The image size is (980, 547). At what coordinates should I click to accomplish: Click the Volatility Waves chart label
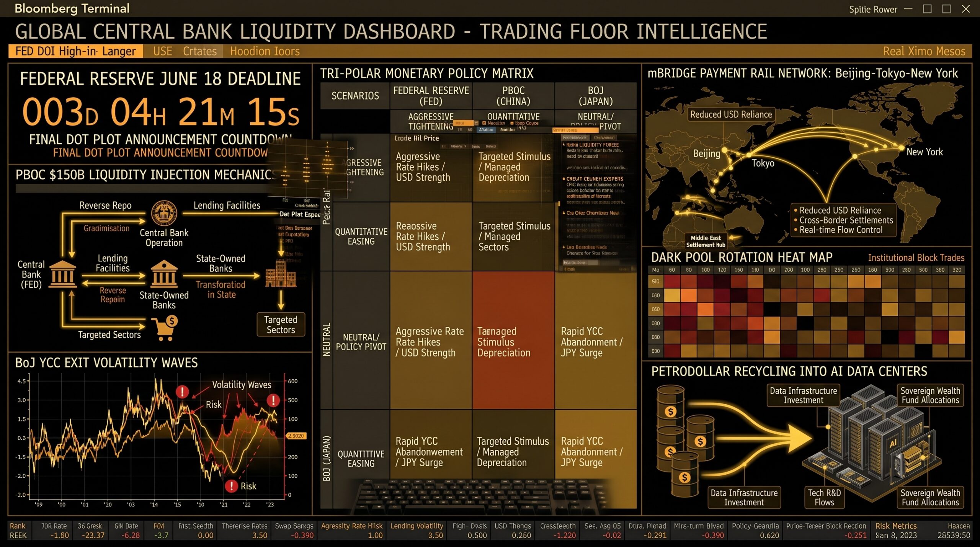coord(242,385)
